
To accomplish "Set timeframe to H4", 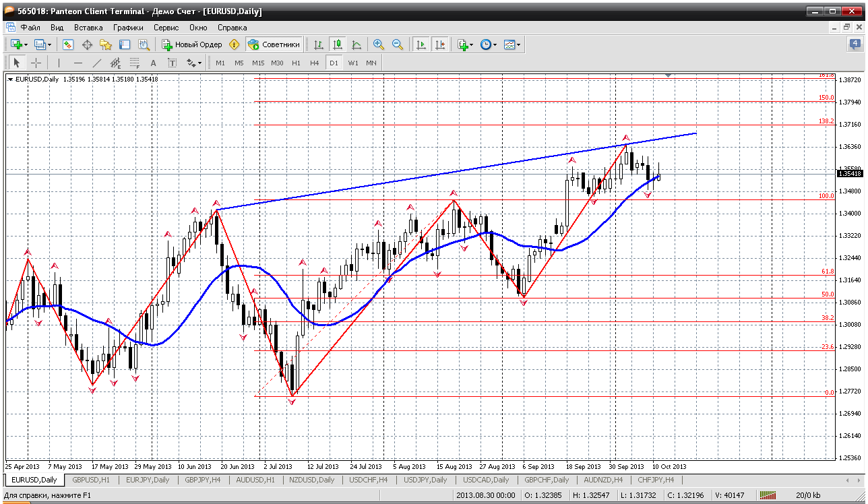I will (315, 63).
